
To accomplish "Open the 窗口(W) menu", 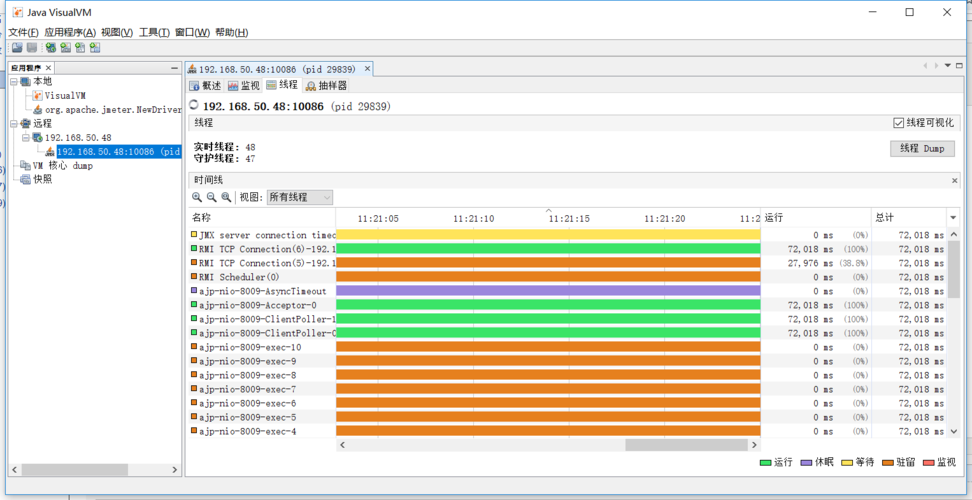I will tap(193, 32).
